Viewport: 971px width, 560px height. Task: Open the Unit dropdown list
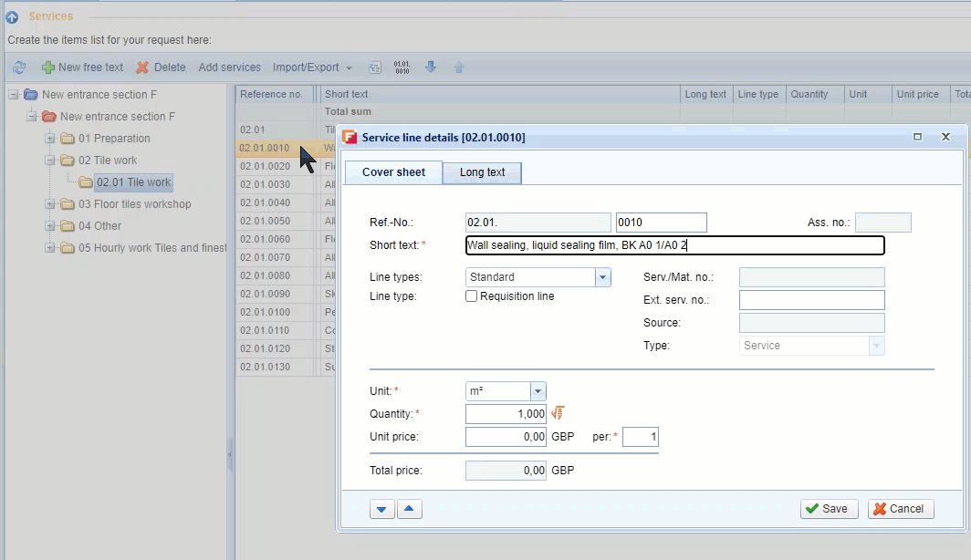538,391
